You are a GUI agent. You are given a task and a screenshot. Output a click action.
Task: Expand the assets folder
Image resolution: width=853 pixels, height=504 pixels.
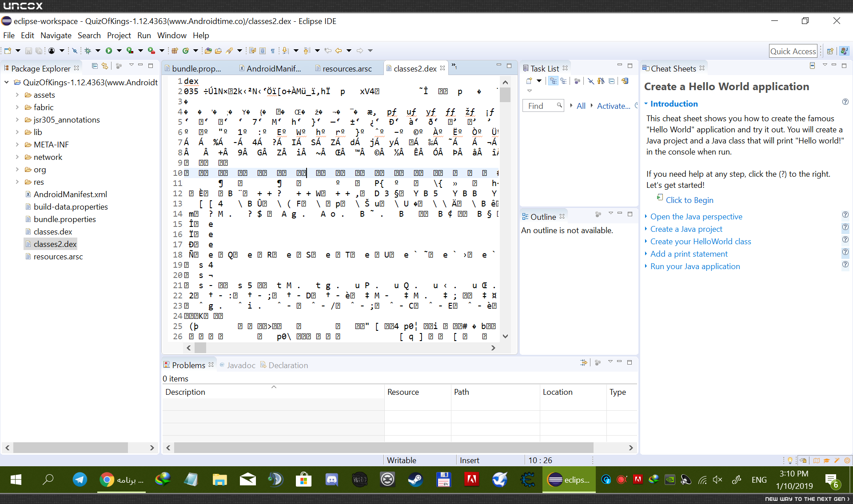pyautogui.click(x=17, y=95)
